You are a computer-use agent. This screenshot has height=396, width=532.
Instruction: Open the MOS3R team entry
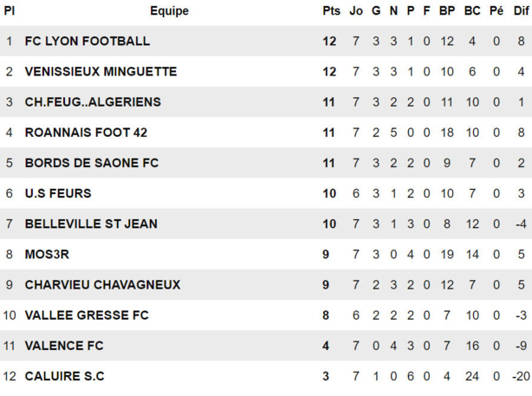click(48, 255)
